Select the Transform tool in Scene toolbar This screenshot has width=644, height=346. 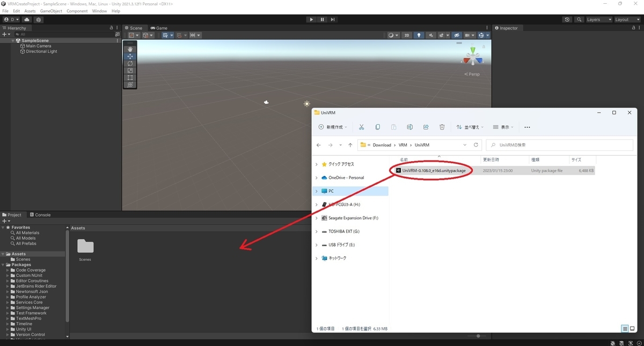pyautogui.click(x=130, y=84)
